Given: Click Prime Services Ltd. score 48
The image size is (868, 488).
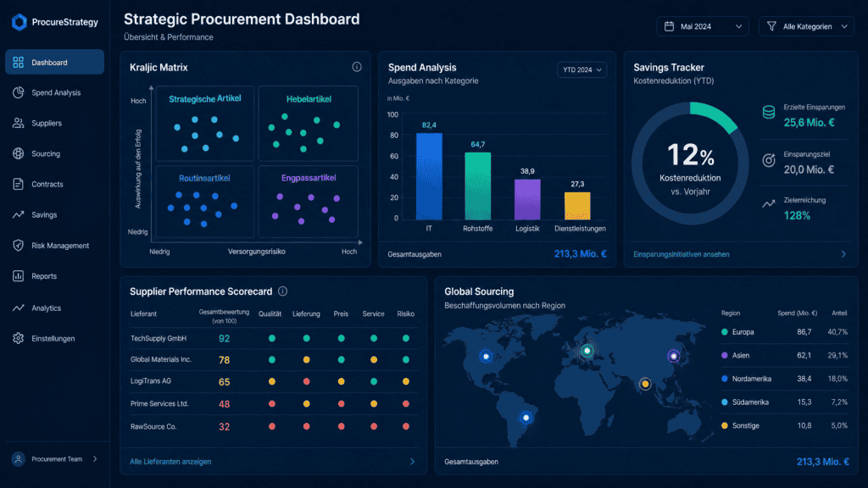Looking at the screenshot, I should click(x=224, y=404).
